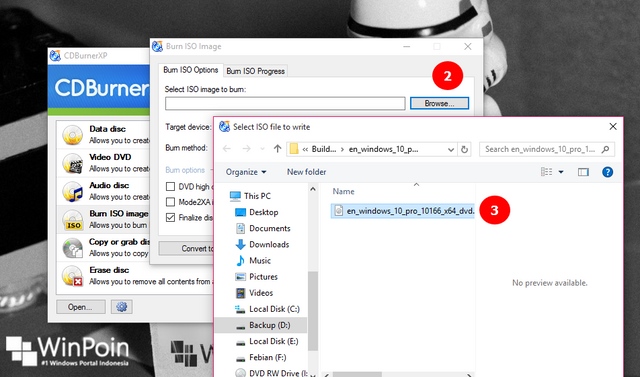Image resolution: width=640 pixels, height=377 pixels.
Task: Select en_windows_10_pro_10166_x64_dvd file
Action: [402, 211]
